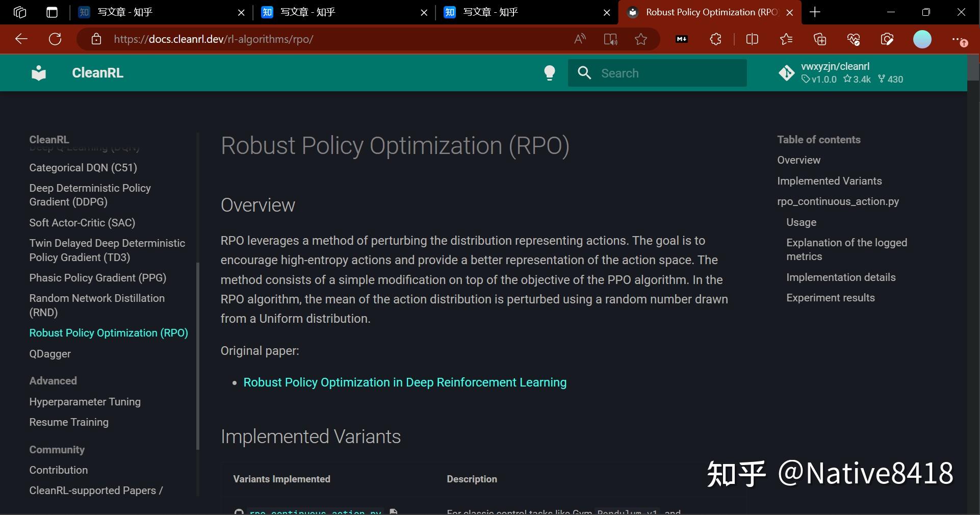Open Split screen view icon
Image resolution: width=980 pixels, height=515 pixels.
click(752, 39)
